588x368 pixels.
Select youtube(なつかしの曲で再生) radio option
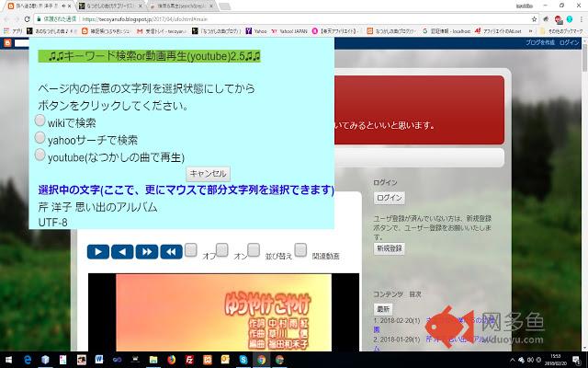click(x=40, y=155)
